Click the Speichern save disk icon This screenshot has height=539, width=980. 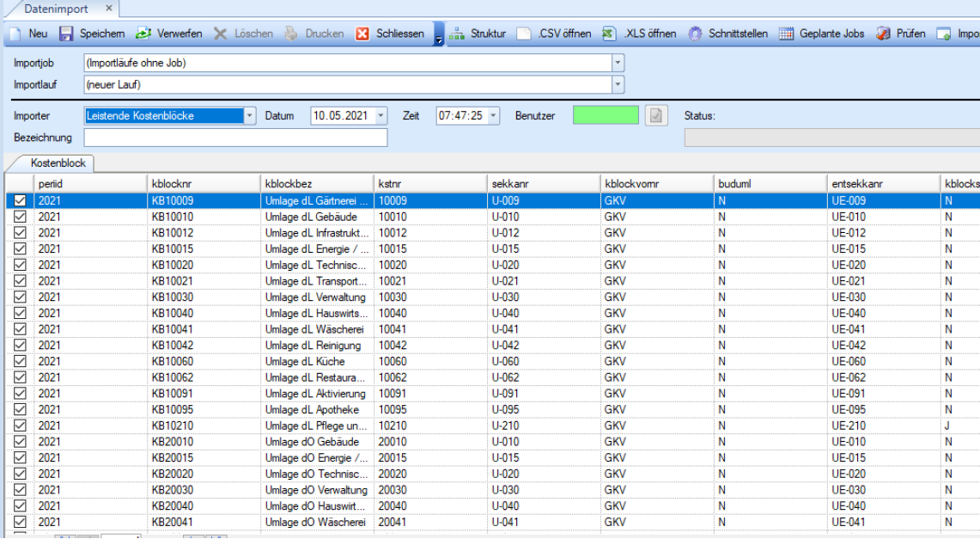pyautogui.click(x=66, y=34)
